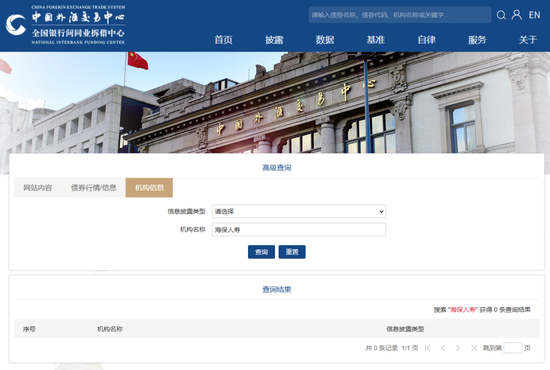Click the 查询结果 section title
Viewport: 550px width, 370px height.
click(x=277, y=289)
